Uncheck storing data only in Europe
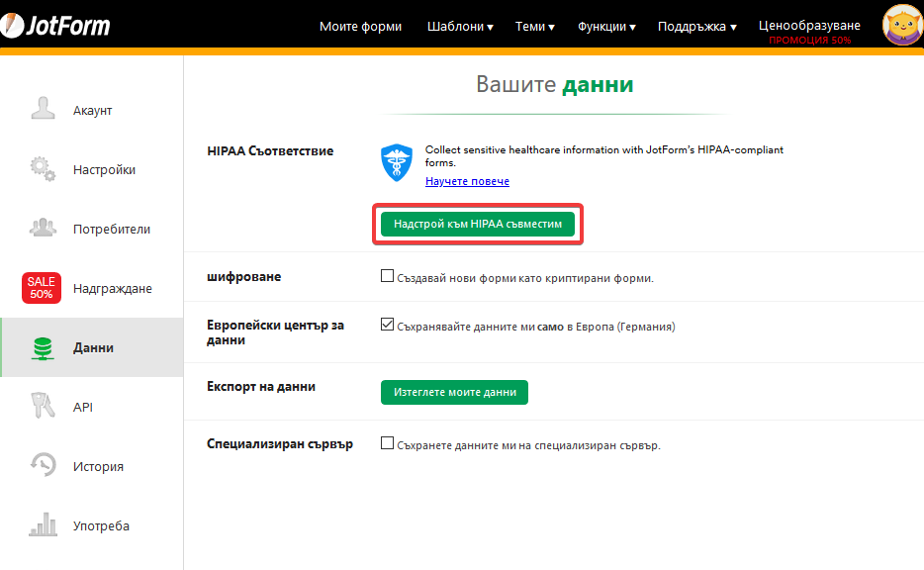This screenshot has width=924, height=570. (x=387, y=325)
